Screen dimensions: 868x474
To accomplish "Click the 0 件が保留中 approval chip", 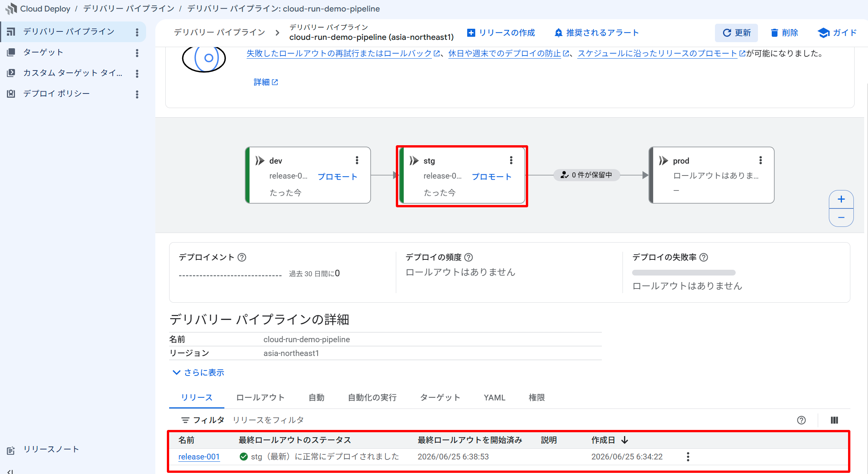I will [x=586, y=175].
